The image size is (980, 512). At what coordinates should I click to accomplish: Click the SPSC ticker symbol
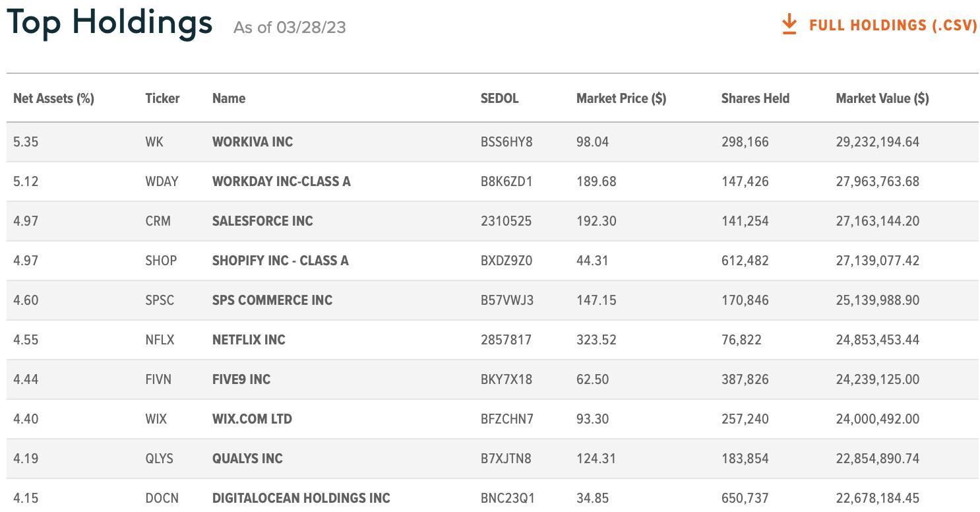pyautogui.click(x=160, y=300)
